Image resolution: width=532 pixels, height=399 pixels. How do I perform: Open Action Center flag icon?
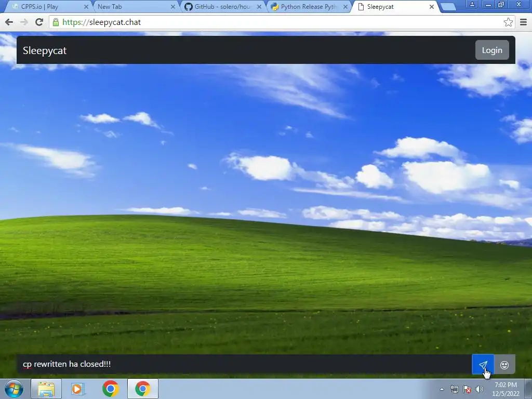pyautogui.click(x=467, y=389)
